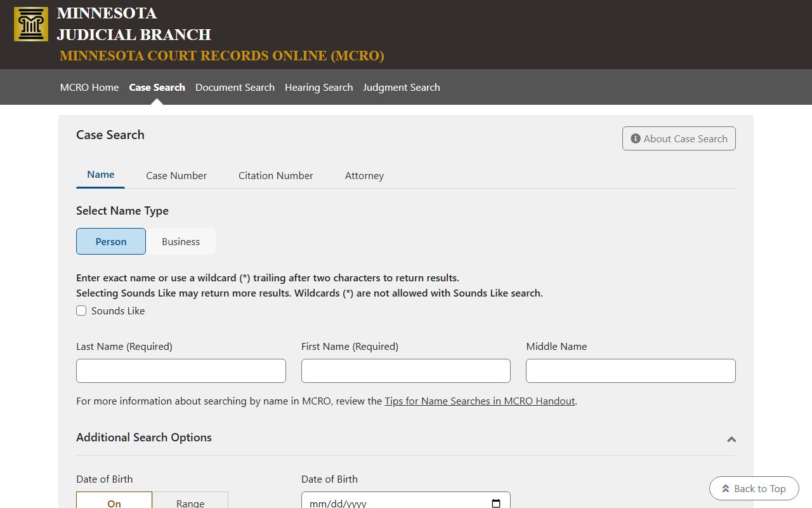
Task: Click the Minnesota Judicial Branch pillar logo
Action: [31, 24]
